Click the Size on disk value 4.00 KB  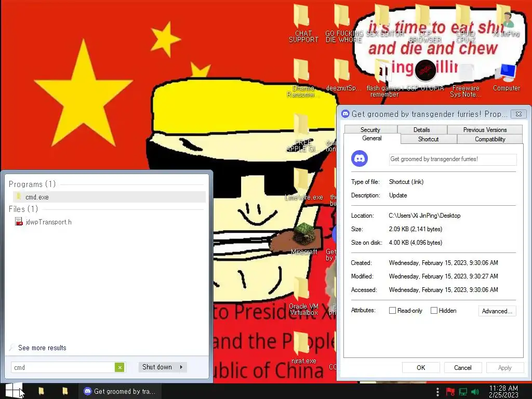click(x=416, y=243)
